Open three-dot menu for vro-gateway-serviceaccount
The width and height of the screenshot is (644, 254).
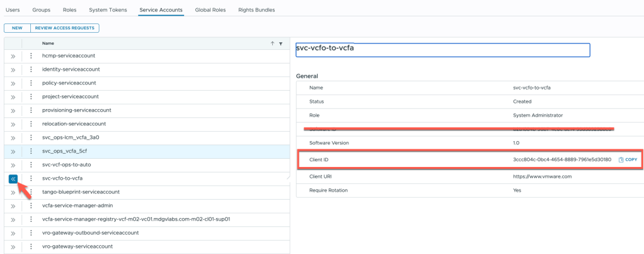(x=31, y=246)
